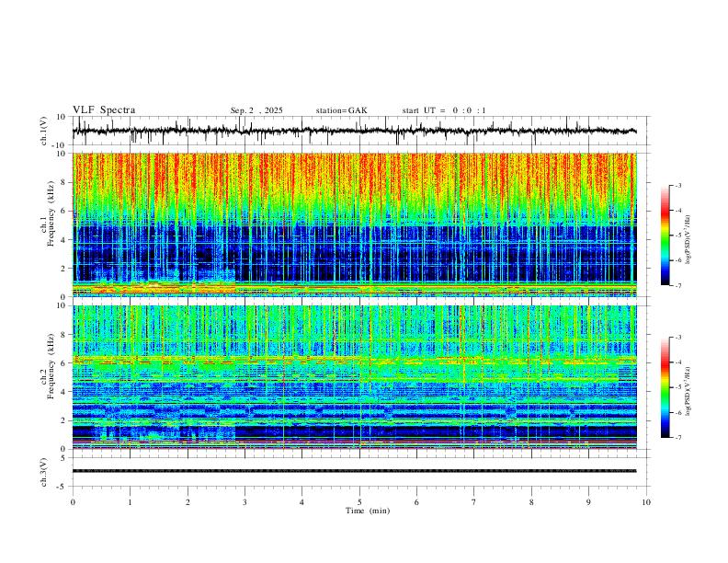Click inside the ch.2 spectrogram panel
Image resolution: width=728 pixels, height=563 pixels.
[354, 377]
